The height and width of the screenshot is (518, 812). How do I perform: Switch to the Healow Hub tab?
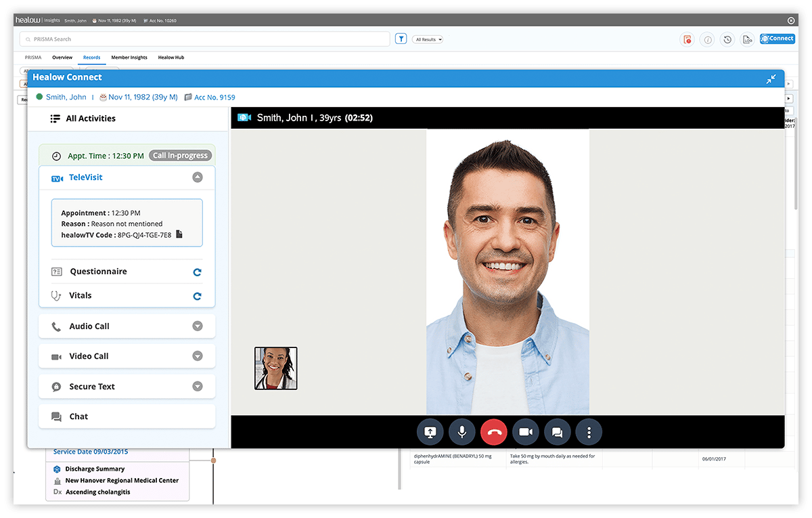coord(171,58)
